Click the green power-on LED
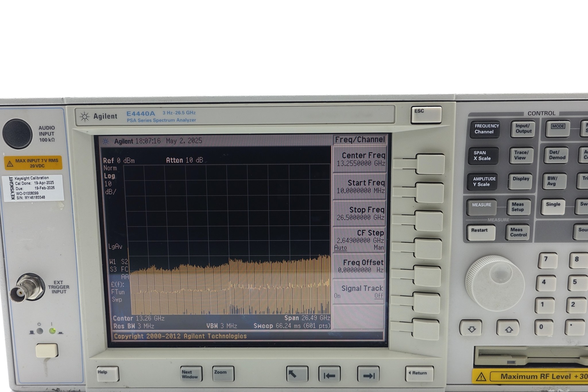 pos(52,331)
